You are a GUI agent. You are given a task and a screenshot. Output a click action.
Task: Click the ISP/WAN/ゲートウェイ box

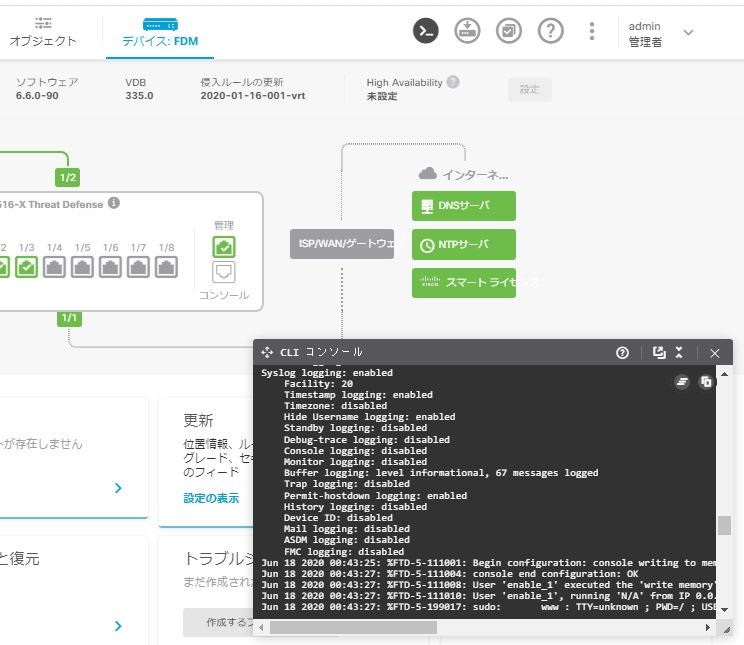(342, 244)
